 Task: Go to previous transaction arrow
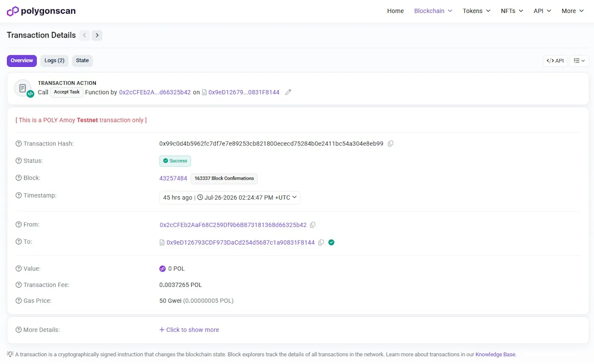pyautogui.click(x=85, y=35)
